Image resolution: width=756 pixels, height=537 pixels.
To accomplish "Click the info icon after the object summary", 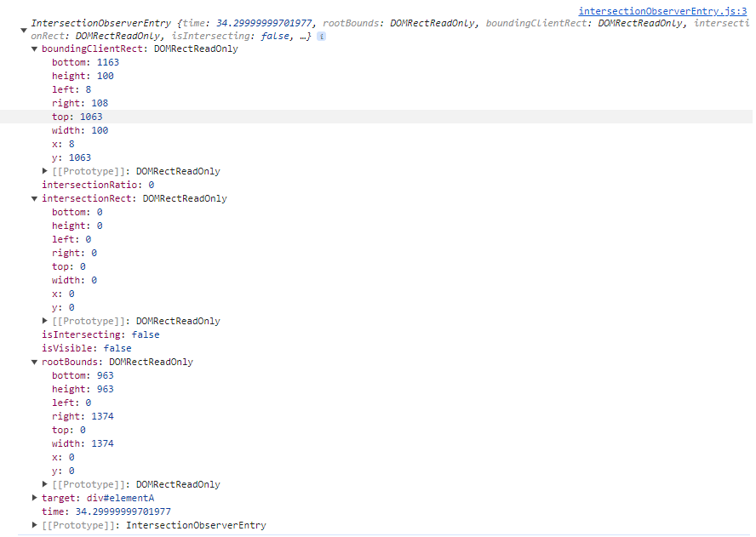I will coord(321,36).
